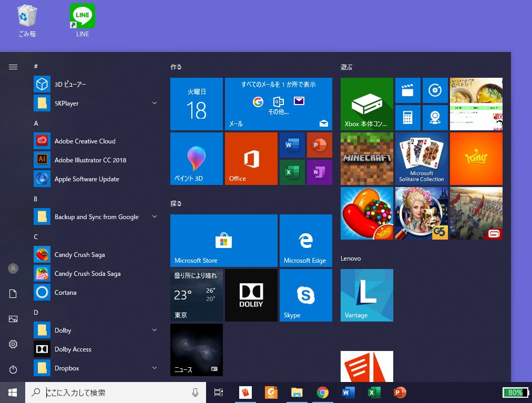
Task: Launch the Lenovo Vantage tile
Action: 367,295
